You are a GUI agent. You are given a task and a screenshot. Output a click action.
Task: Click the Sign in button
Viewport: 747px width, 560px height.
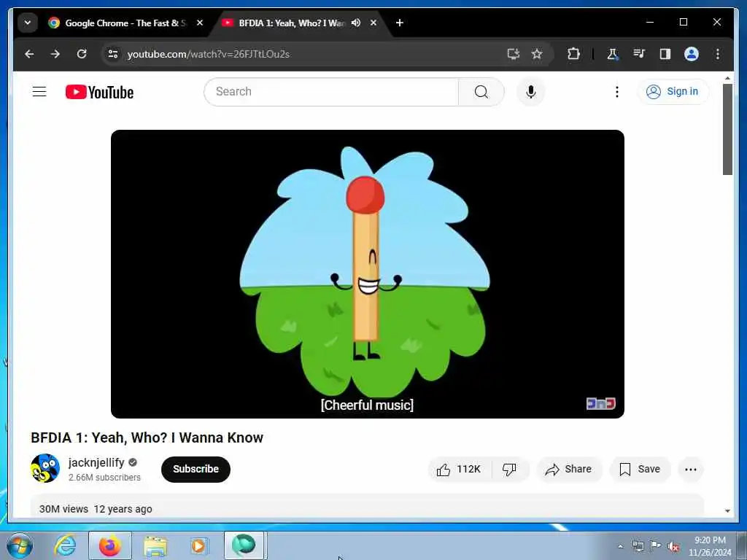click(x=673, y=91)
